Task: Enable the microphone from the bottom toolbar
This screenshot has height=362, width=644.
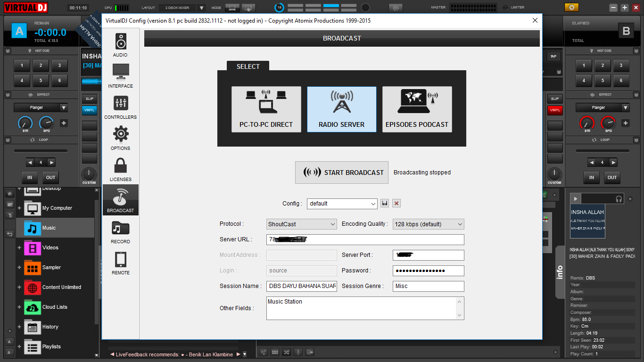Action: point(298,352)
